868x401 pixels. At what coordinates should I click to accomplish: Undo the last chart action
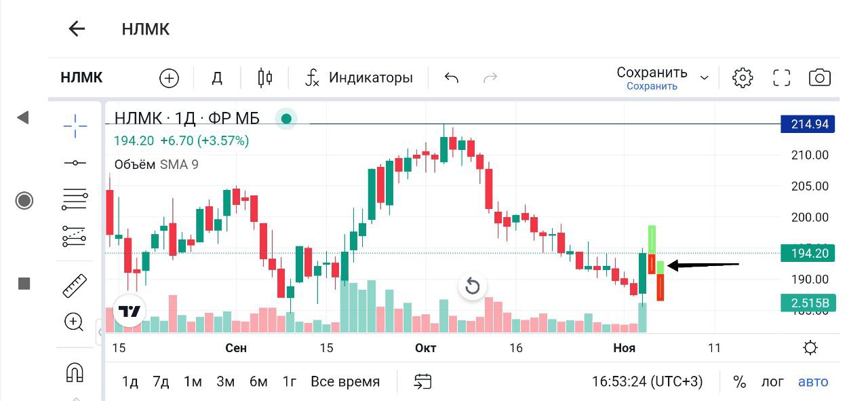click(452, 78)
